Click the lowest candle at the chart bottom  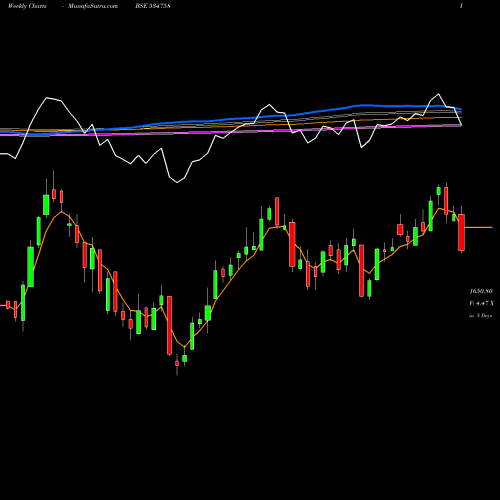point(177,363)
